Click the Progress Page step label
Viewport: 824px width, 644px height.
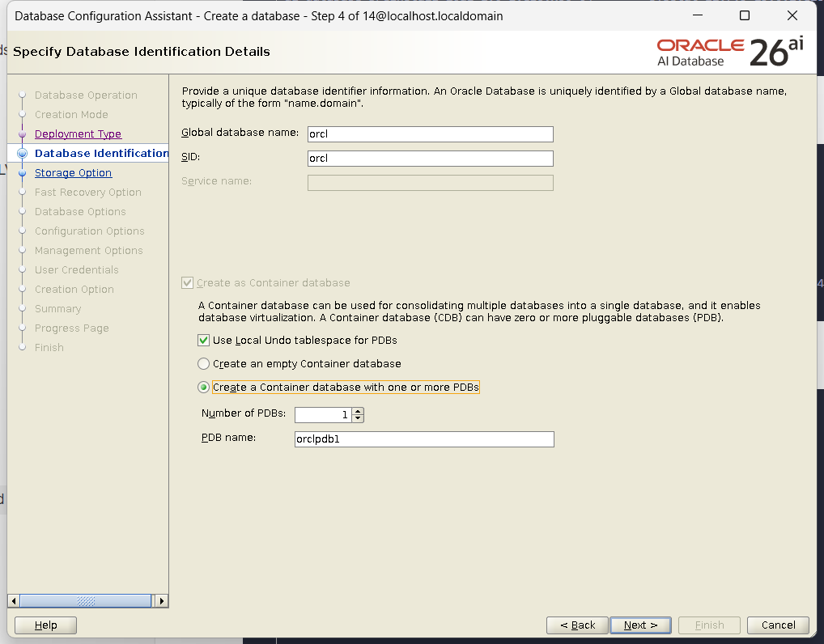[x=71, y=328]
